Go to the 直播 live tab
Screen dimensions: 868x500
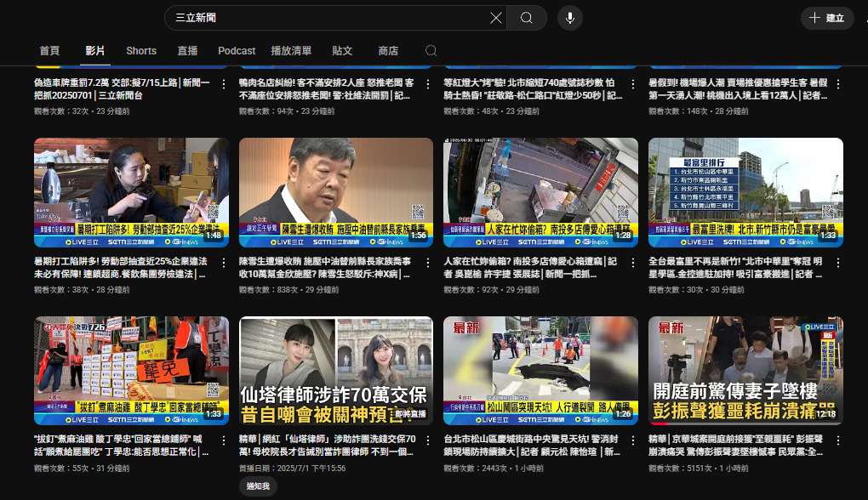pyautogui.click(x=187, y=51)
